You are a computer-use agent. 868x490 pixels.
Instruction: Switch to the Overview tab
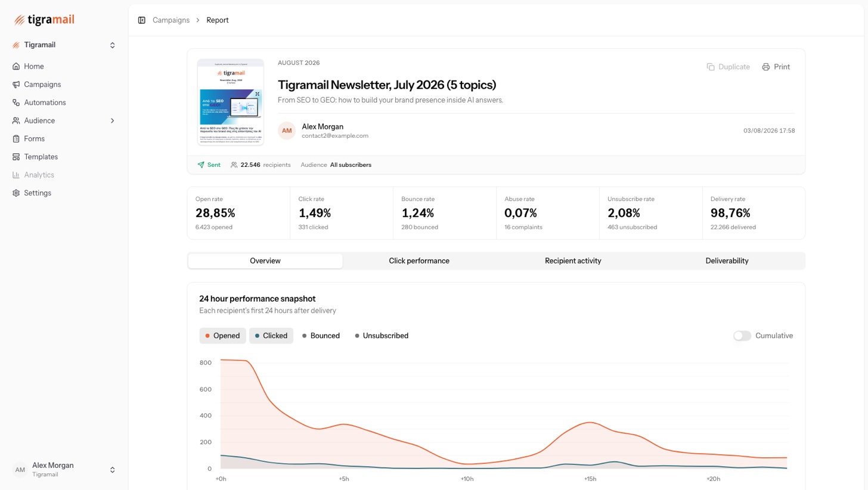point(265,261)
